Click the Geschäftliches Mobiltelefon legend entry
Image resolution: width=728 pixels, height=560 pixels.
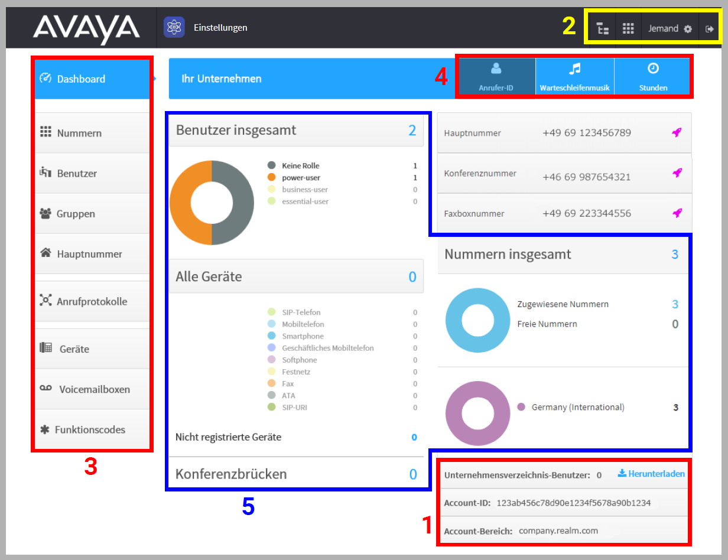pos(328,348)
